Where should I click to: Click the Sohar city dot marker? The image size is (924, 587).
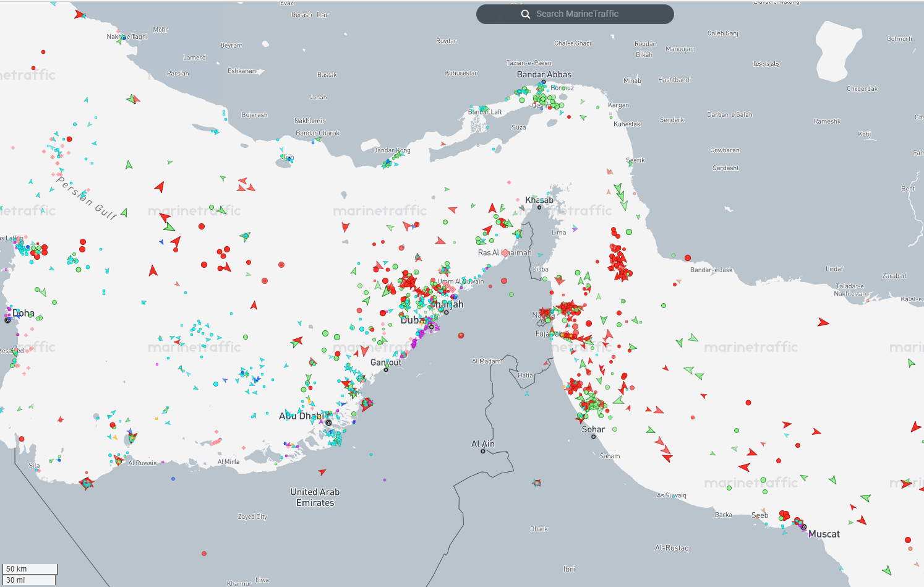point(593,437)
